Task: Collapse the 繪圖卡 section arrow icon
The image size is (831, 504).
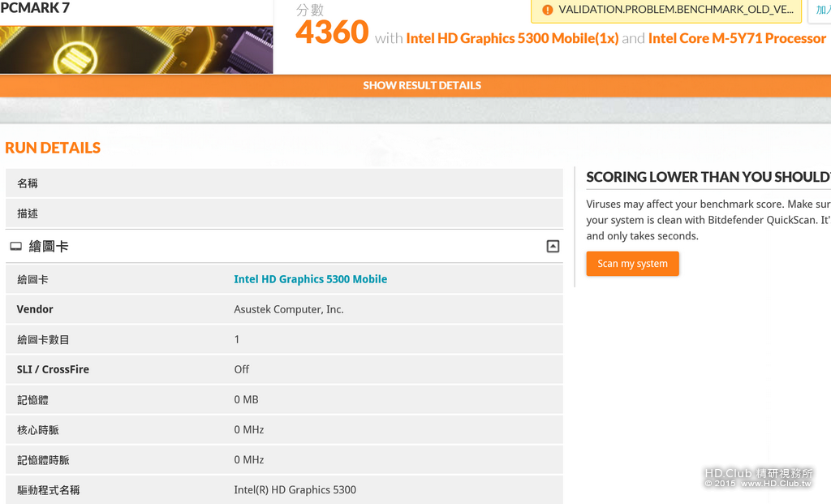Action: pos(553,246)
